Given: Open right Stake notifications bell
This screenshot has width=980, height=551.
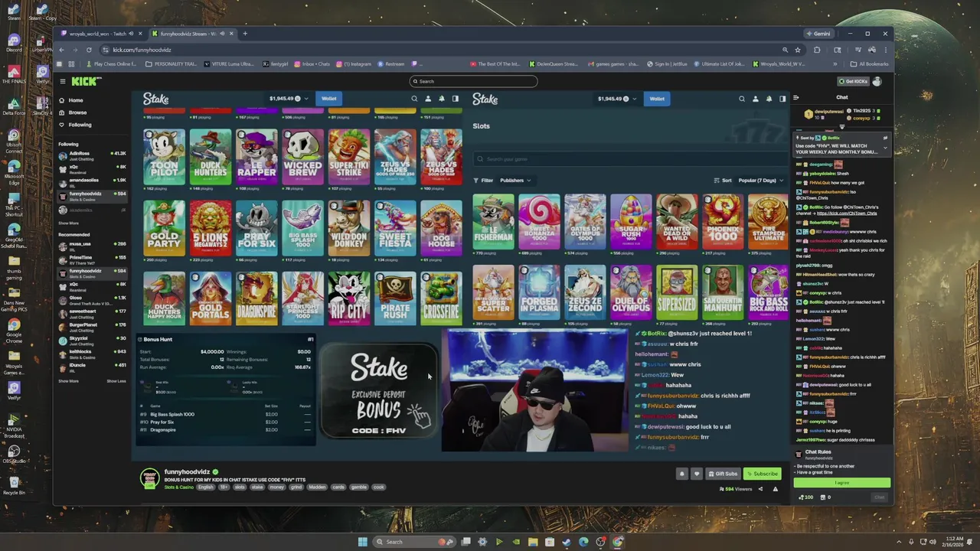Looking at the screenshot, I should (769, 99).
